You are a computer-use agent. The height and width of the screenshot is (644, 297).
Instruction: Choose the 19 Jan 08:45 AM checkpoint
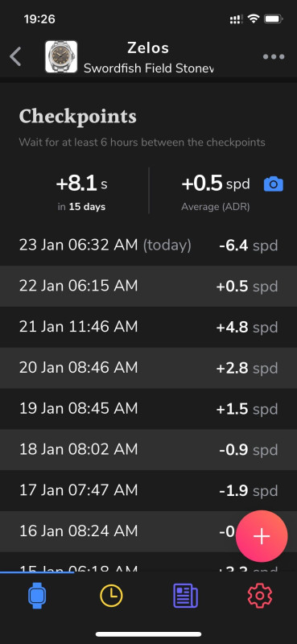point(148,409)
